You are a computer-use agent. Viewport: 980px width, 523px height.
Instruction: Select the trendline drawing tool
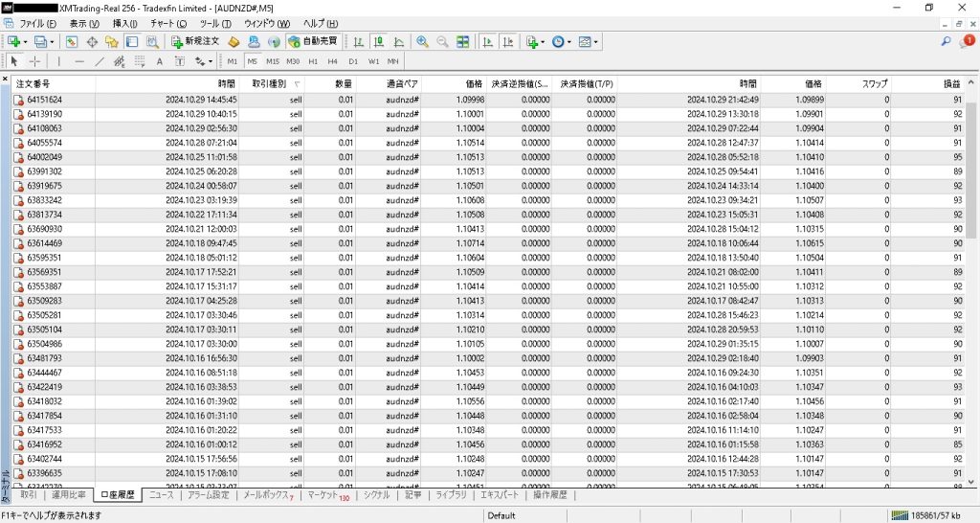100,61
